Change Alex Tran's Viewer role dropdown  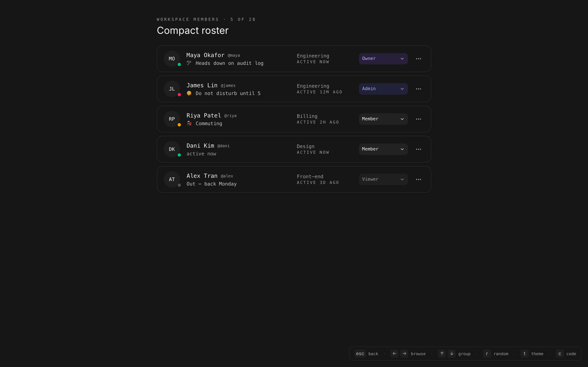[383, 179]
